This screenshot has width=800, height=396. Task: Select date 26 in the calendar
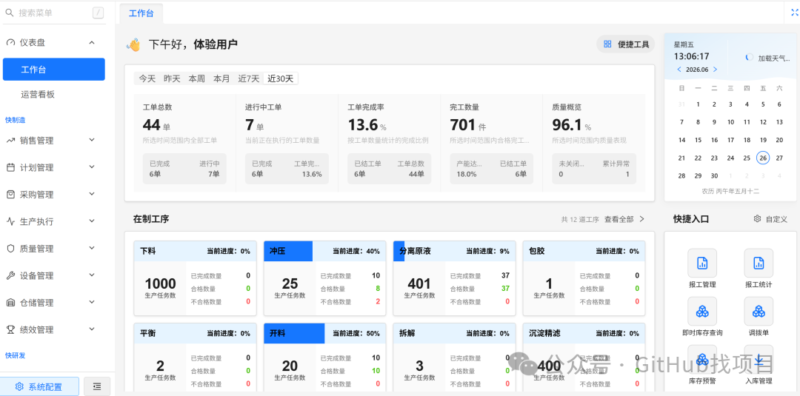click(x=763, y=158)
